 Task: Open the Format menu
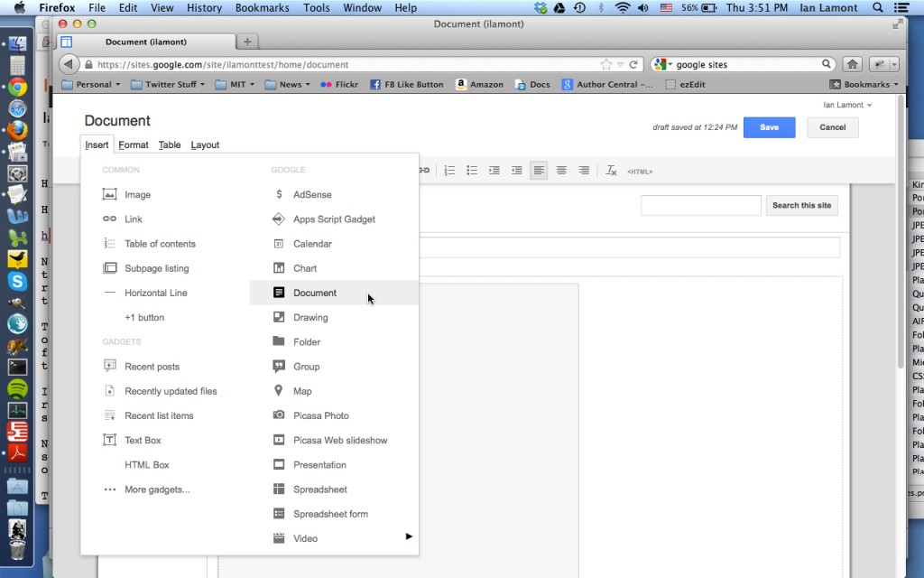[134, 145]
